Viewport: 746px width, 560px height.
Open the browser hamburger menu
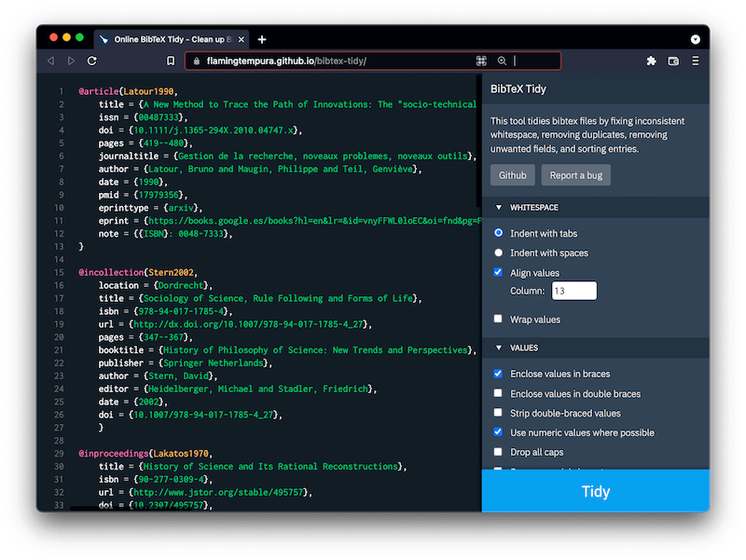(x=695, y=61)
